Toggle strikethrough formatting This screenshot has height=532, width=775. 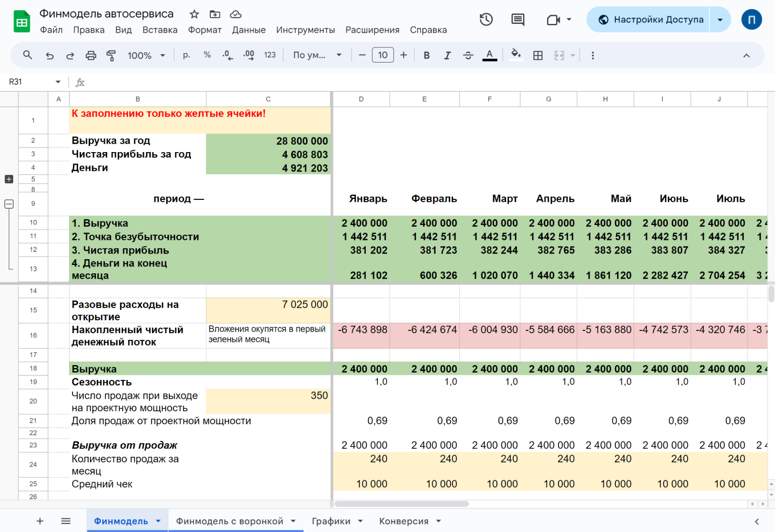coord(468,55)
